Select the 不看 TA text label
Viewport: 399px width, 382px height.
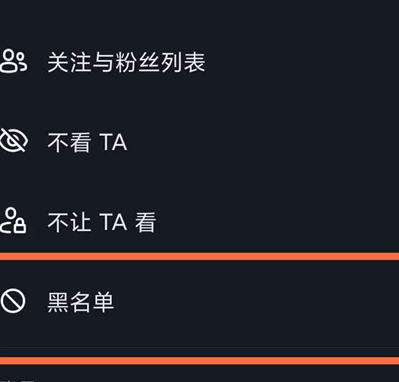[x=87, y=142]
